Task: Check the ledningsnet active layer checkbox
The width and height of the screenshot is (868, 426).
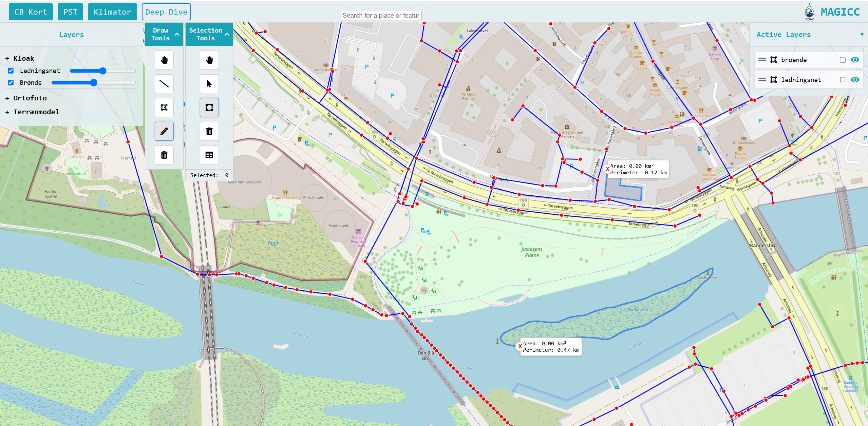Action: coord(842,80)
